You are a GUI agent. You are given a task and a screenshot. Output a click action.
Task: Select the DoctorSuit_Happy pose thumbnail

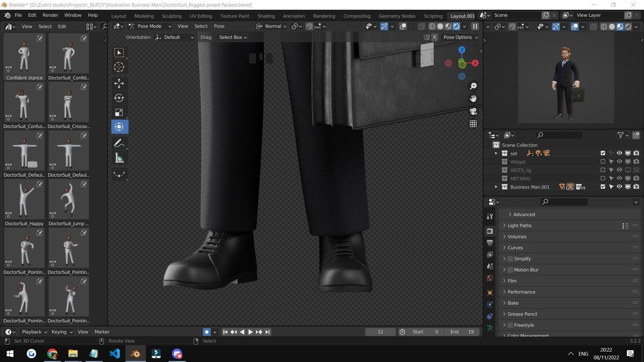coord(24,203)
